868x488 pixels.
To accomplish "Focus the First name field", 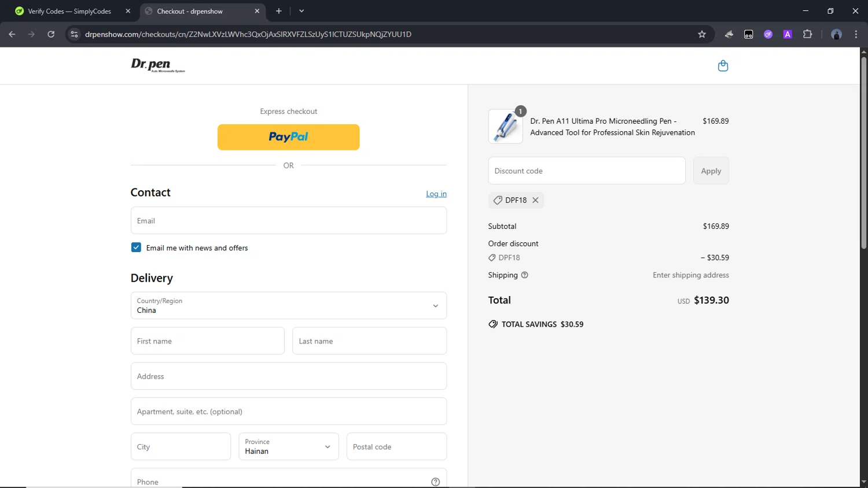I will click(208, 341).
